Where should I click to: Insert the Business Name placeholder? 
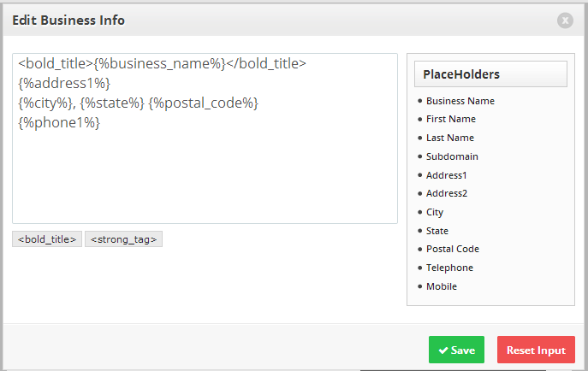click(460, 101)
